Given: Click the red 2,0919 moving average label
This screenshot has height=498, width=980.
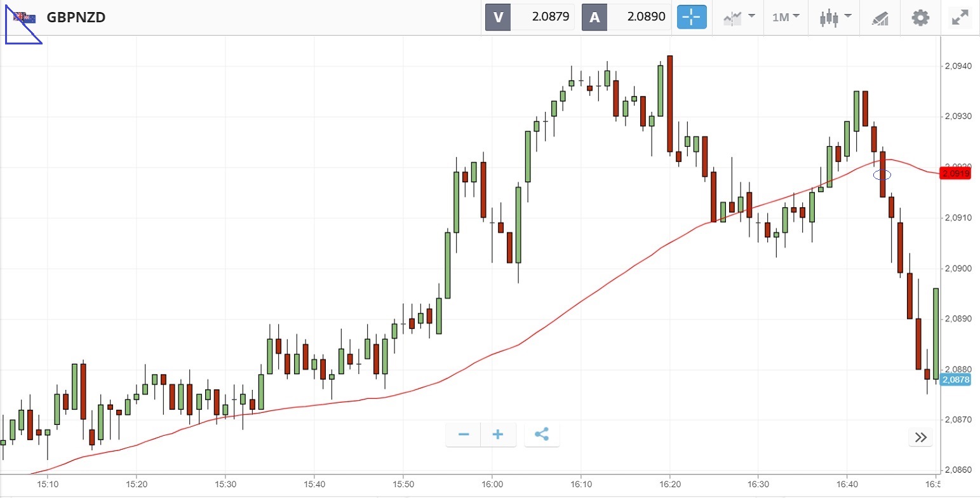Looking at the screenshot, I should pos(956,173).
